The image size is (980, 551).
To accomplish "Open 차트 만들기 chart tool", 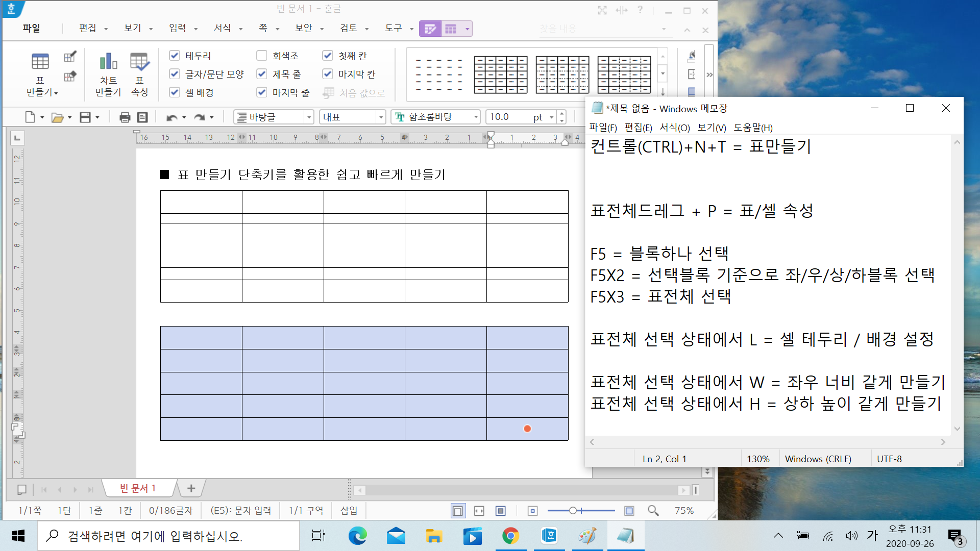I will (108, 62).
